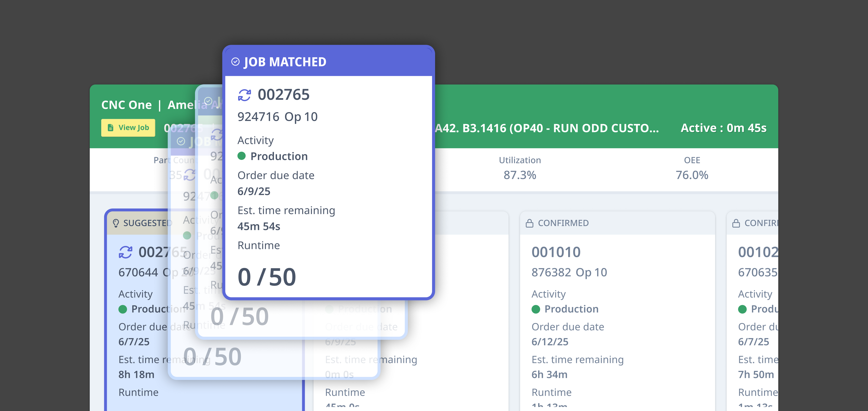The height and width of the screenshot is (411, 868).
Task: Click the document icon inside View Job
Action: coord(110,128)
